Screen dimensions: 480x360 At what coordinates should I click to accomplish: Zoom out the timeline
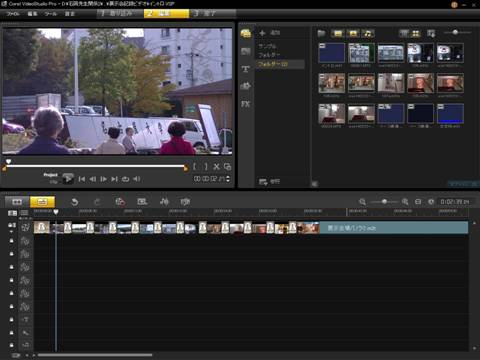point(362,202)
